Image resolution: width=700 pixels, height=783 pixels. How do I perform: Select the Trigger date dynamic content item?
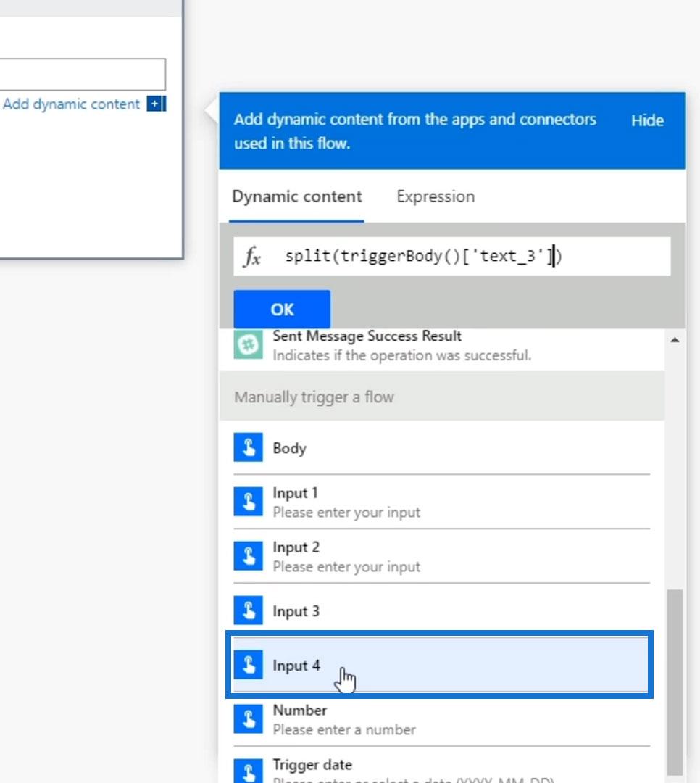[442, 766]
